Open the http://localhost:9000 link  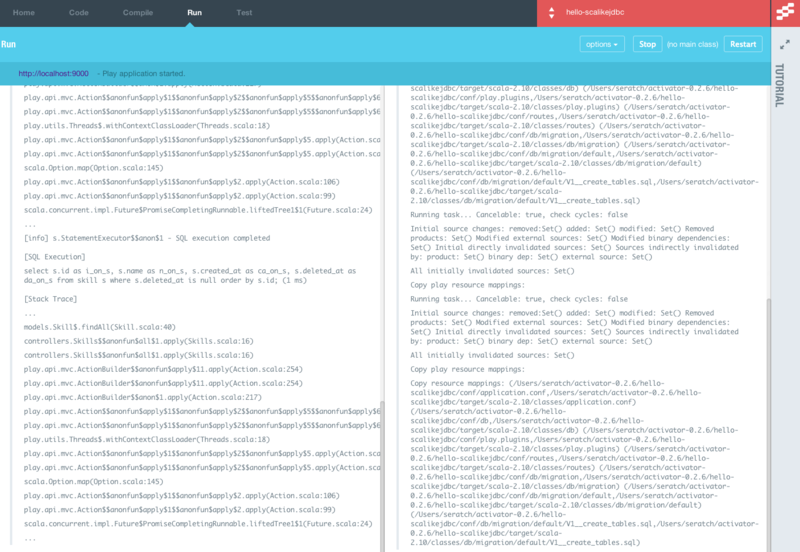click(x=54, y=73)
